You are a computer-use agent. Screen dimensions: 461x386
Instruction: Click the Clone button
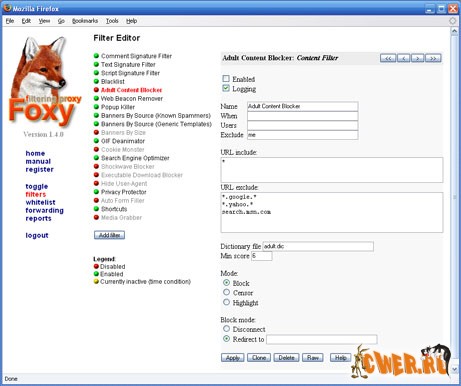point(259,358)
